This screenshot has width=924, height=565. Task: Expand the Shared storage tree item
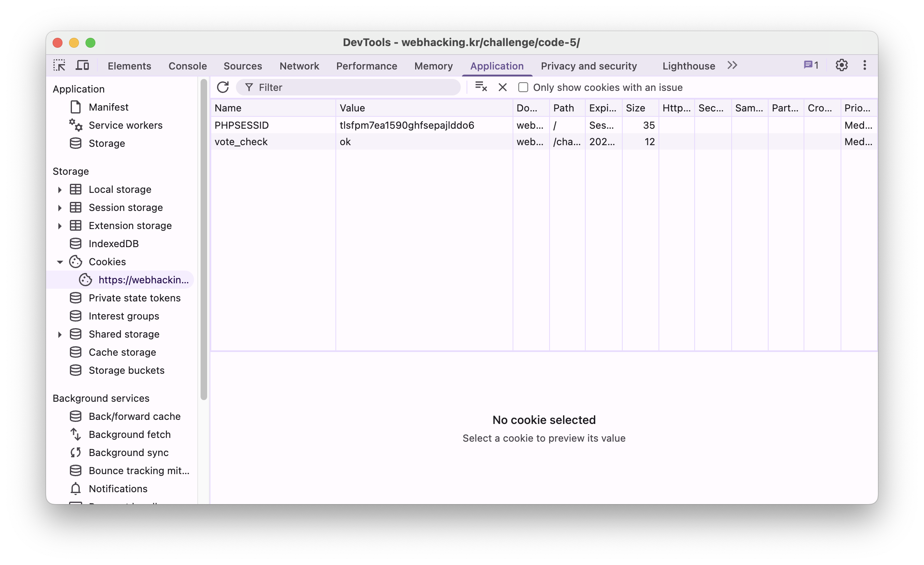[x=60, y=334]
